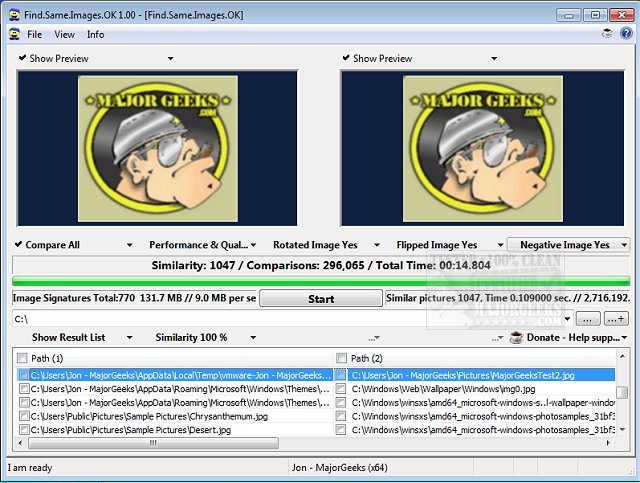Click the browse '...' button
Viewport: 640px width, 483px height.
tap(588, 319)
